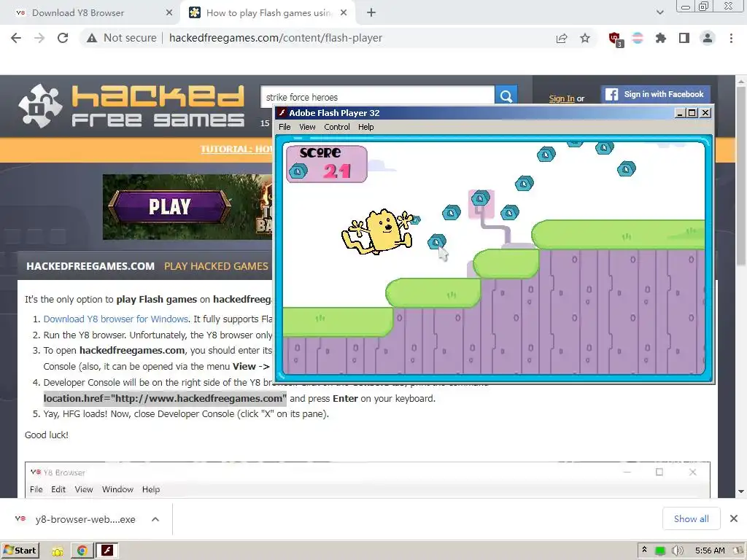This screenshot has width=747, height=560.
Task: Open Download Y8 browser for Windows link
Action: click(x=116, y=319)
